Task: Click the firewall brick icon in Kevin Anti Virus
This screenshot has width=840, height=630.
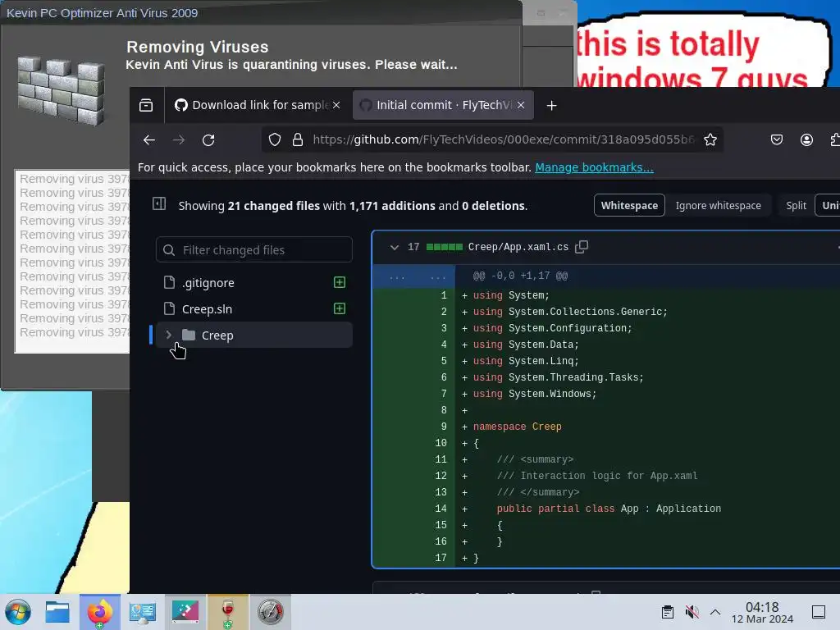Action: click(61, 91)
